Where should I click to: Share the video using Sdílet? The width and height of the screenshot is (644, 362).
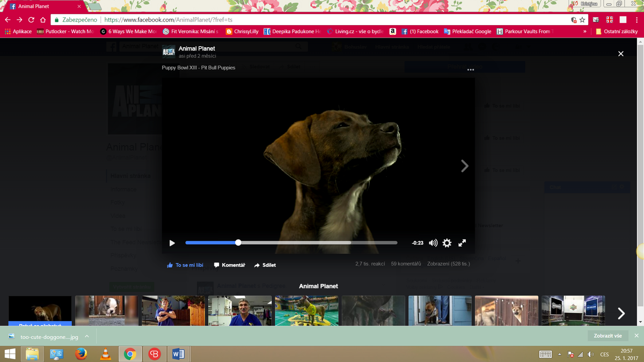tap(265, 265)
